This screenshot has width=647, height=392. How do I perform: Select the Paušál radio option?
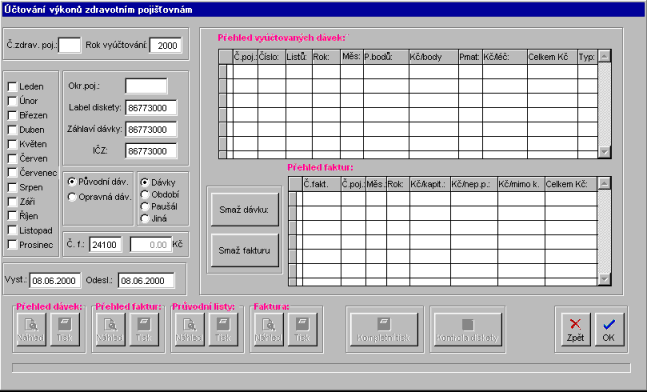pos(145,206)
